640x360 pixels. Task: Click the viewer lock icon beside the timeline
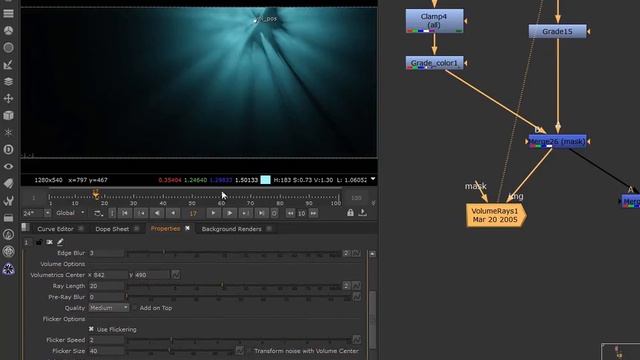click(350, 213)
